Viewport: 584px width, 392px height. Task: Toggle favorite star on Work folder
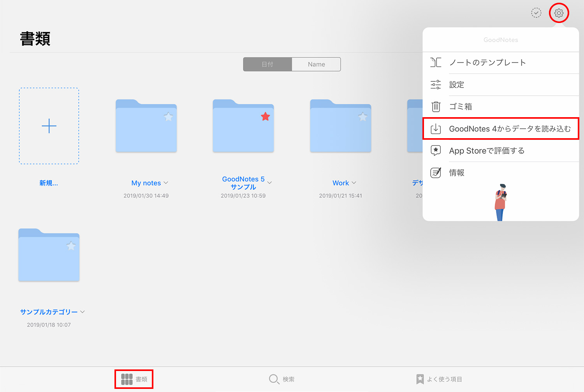[x=363, y=117]
